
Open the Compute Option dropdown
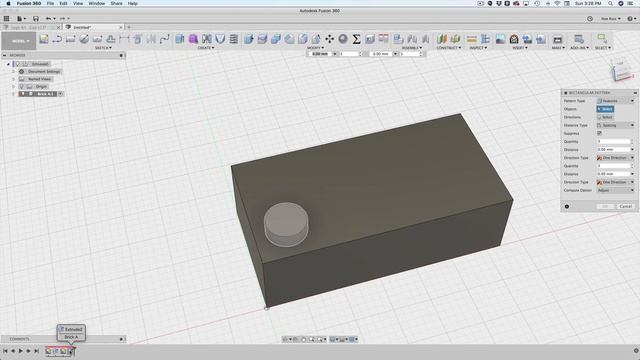tap(616, 190)
